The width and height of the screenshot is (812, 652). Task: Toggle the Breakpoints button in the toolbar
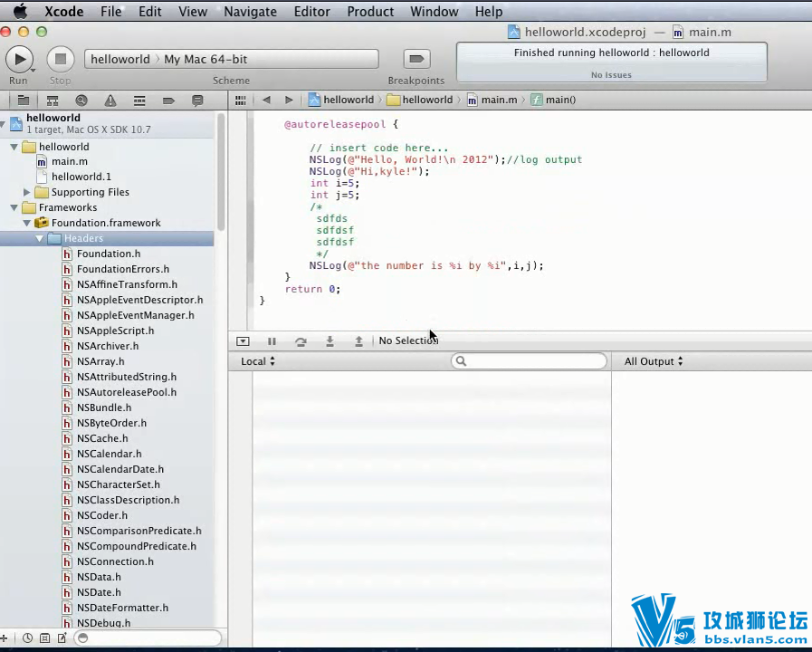[x=416, y=59]
